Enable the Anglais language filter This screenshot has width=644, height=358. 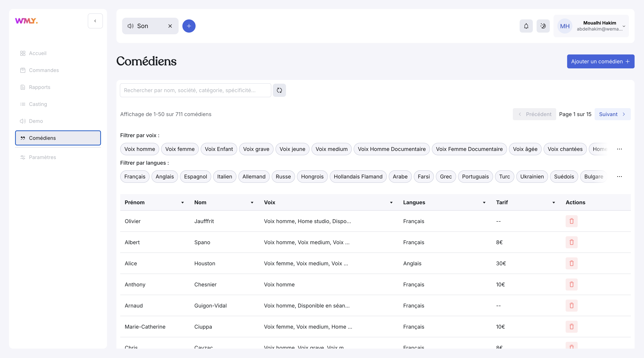click(164, 177)
